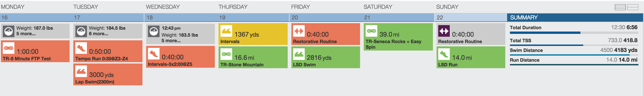Select the run shoe icon on Tempo Run

tap(81, 48)
